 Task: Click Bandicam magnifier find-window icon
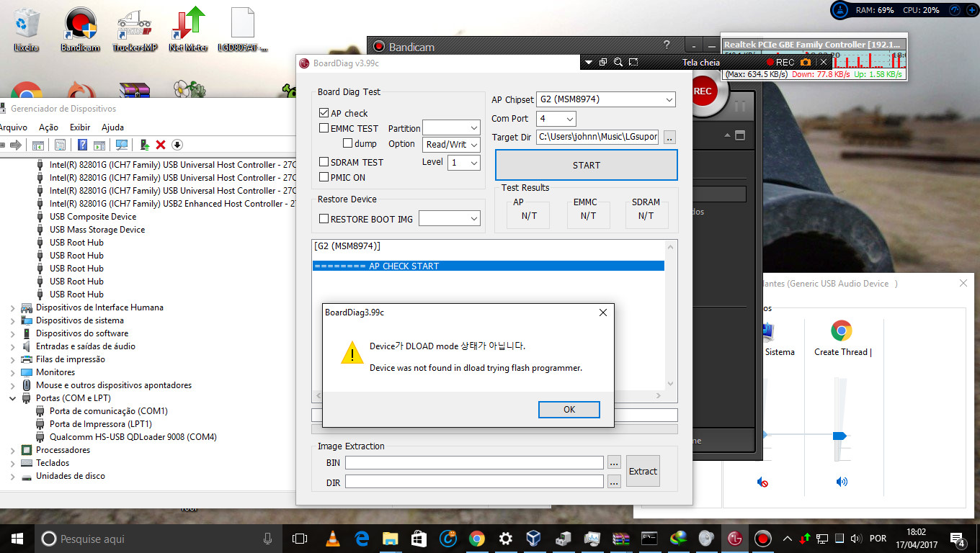(x=618, y=62)
